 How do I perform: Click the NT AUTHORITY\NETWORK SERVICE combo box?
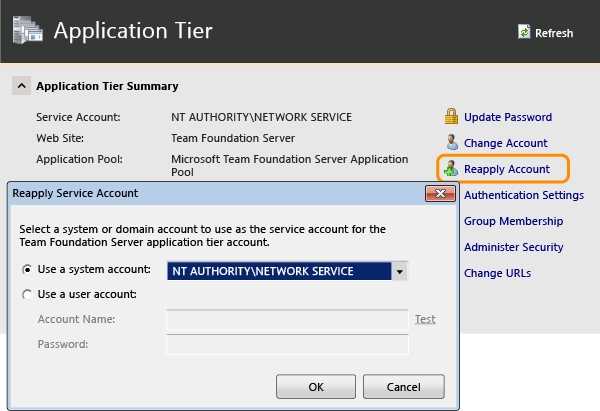click(287, 271)
